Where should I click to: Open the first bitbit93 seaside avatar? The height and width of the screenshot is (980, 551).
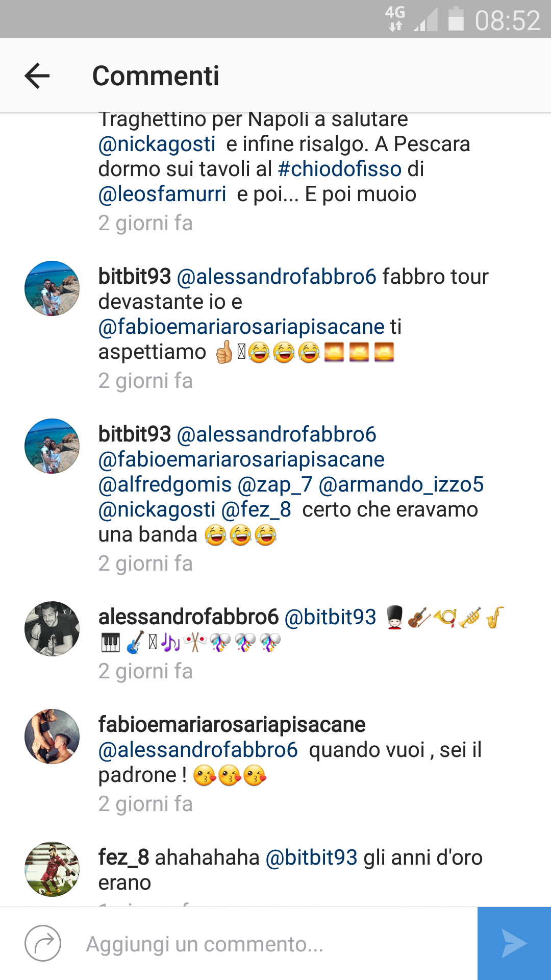click(x=52, y=288)
